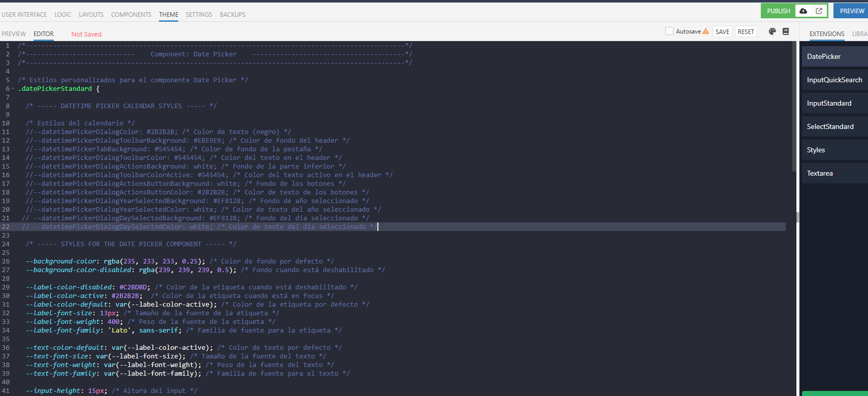Select the InputQuickSearch extension
Screen dimensions: 868x396
click(x=834, y=80)
